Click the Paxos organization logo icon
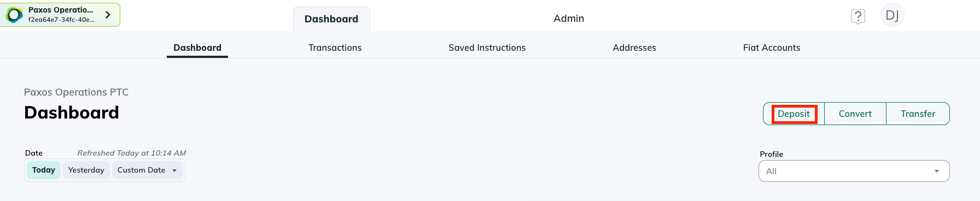980x201 pixels. click(15, 15)
